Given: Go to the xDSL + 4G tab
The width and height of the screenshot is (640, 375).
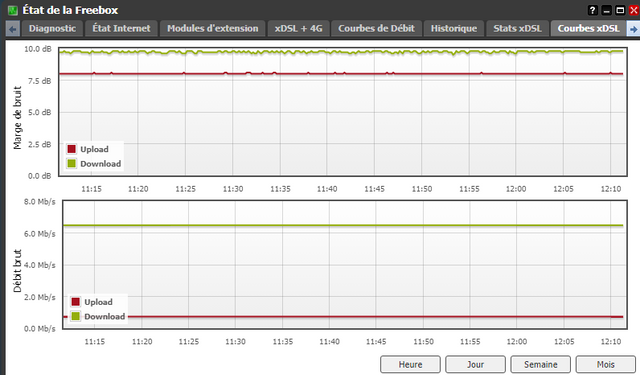Looking at the screenshot, I should tap(298, 29).
